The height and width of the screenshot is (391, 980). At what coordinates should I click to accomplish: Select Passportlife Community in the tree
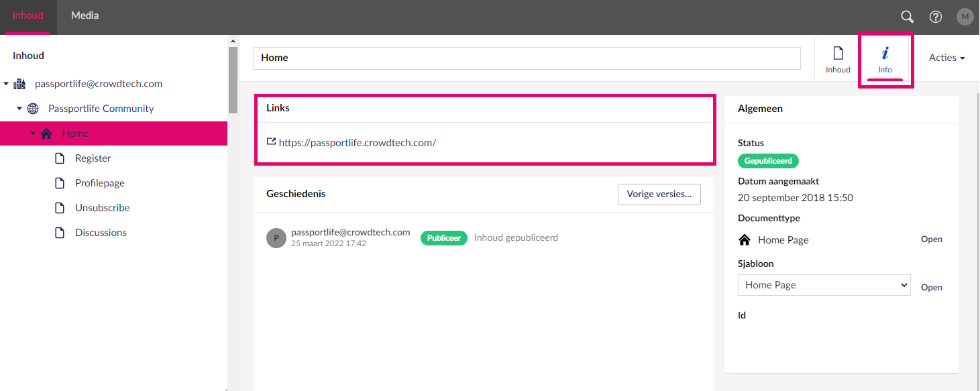pos(101,109)
